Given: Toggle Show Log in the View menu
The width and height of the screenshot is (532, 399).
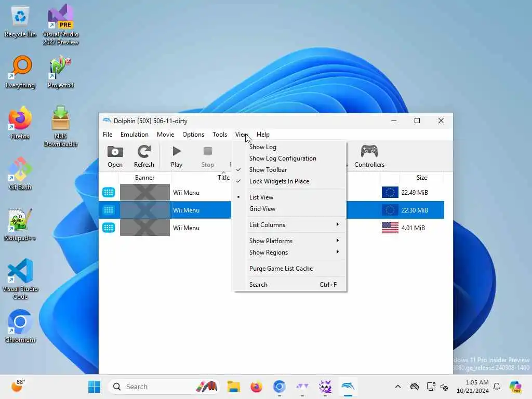Looking at the screenshot, I should (290, 147).
